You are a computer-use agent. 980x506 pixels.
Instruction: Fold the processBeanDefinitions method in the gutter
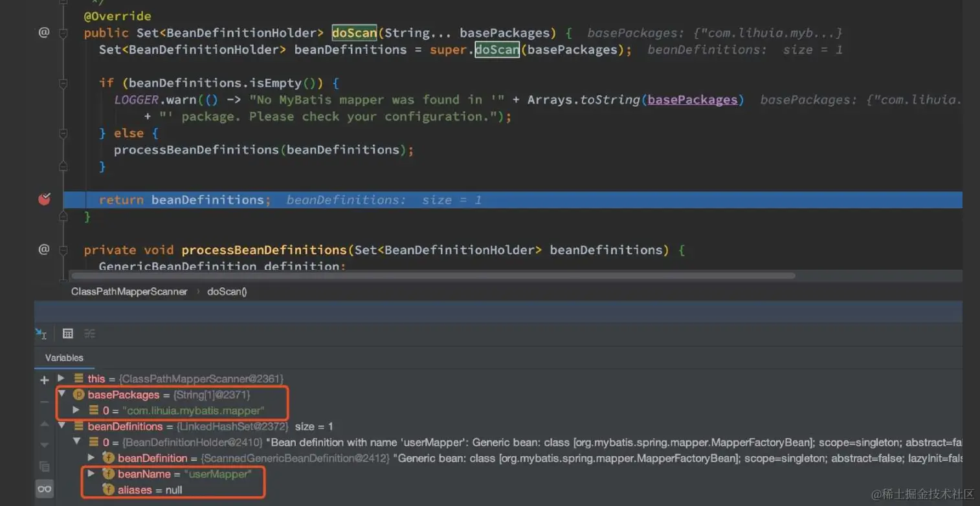pyautogui.click(x=63, y=250)
